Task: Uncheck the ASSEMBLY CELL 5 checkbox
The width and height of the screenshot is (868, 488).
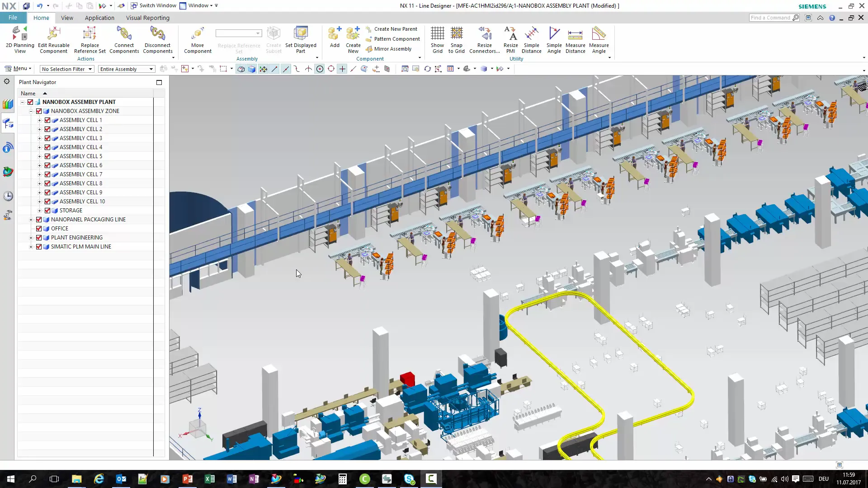Action: click(x=47, y=156)
